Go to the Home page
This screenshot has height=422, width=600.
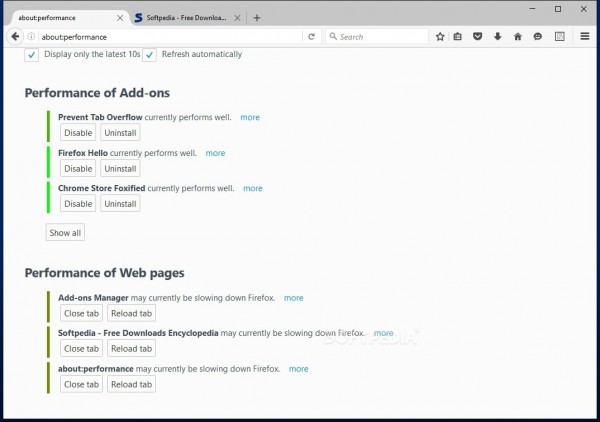(x=518, y=37)
